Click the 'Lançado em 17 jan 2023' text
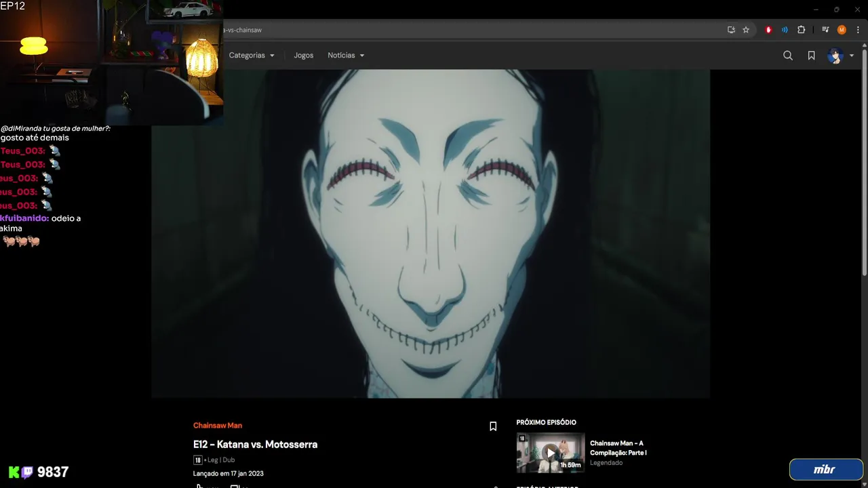 [229, 474]
